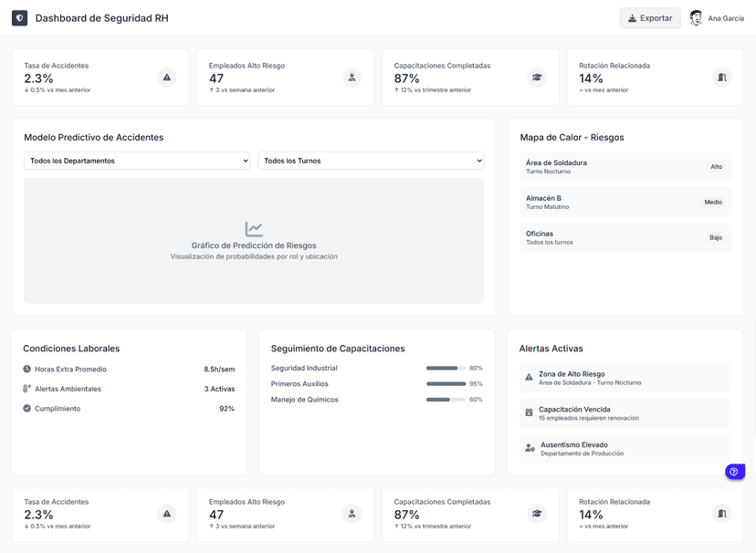Open the Ausentismo Elevado alert
This screenshot has width=756, height=553.
pos(625,449)
